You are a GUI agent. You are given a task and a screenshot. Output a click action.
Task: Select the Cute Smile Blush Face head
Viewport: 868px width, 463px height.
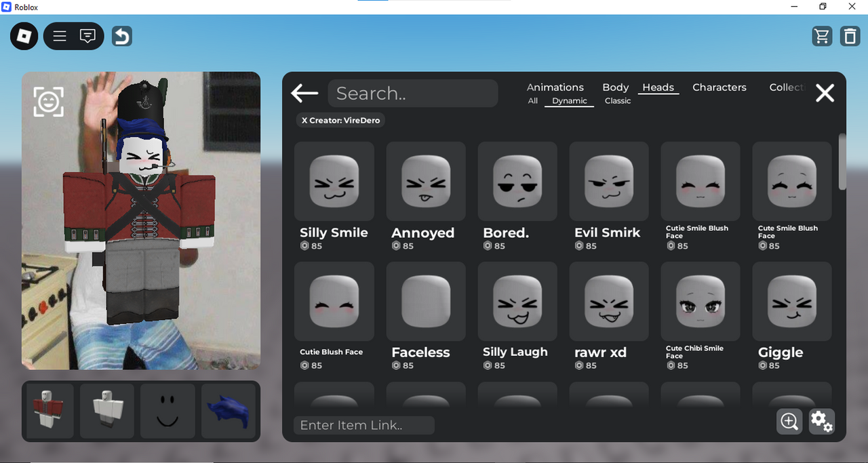[792, 182]
